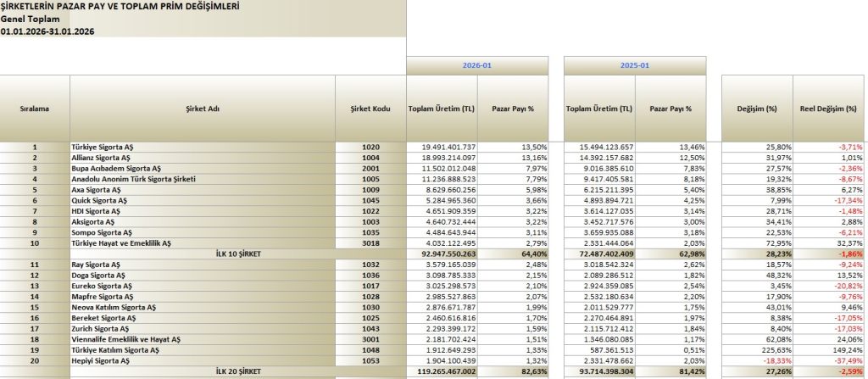Select the 01.01.2026-31.01.2026 date range cell
The width and height of the screenshot is (868, 379).
(x=47, y=30)
